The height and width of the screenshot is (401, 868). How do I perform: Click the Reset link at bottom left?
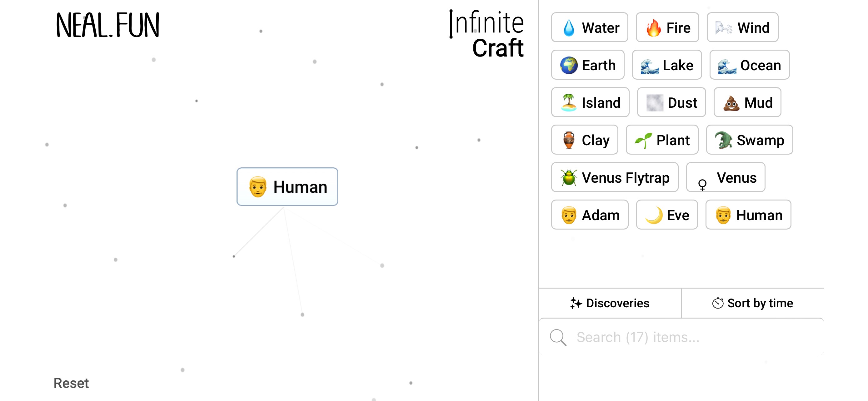click(71, 383)
